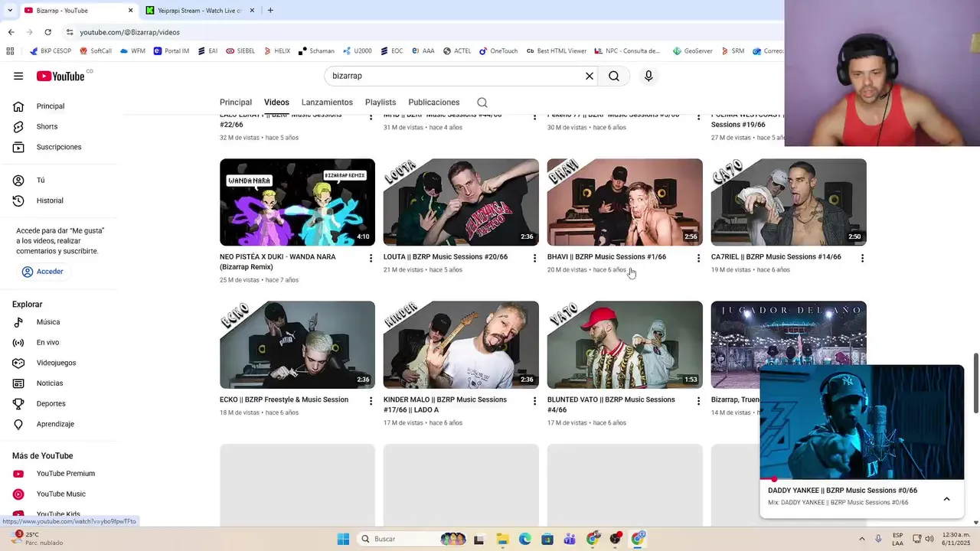Open more options for ECKO BZRP Freestyle video
The image size is (980, 551).
pos(371,401)
